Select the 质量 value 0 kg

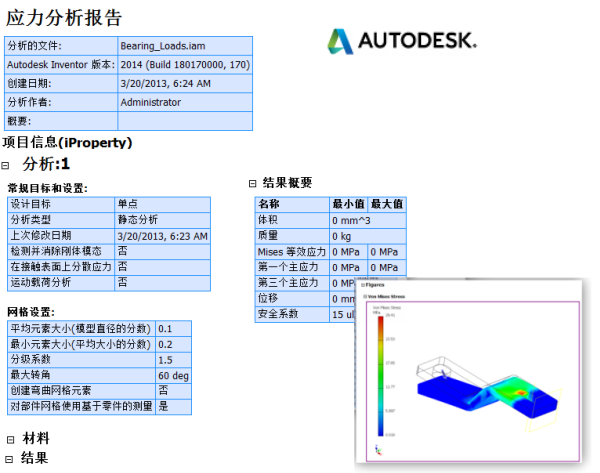coord(341,236)
